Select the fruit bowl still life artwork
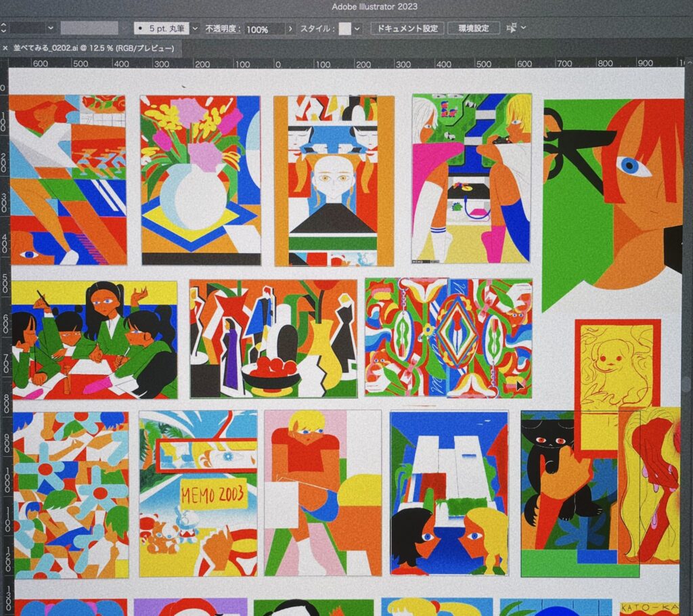The width and height of the screenshot is (693, 616). (x=273, y=338)
